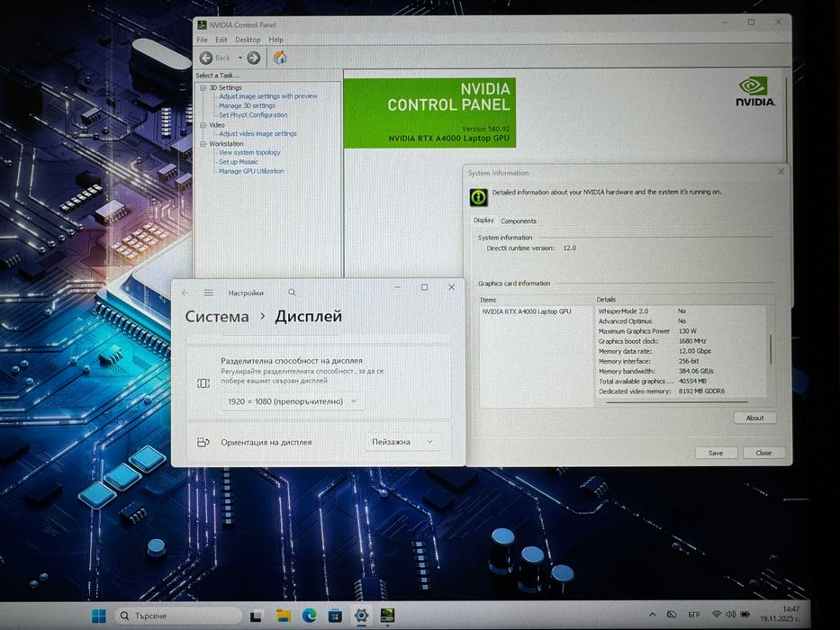Viewport: 840px width, 630px height.
Task: Click the forward arrow in NVIDIA toolbar
Action: [254, 58]
